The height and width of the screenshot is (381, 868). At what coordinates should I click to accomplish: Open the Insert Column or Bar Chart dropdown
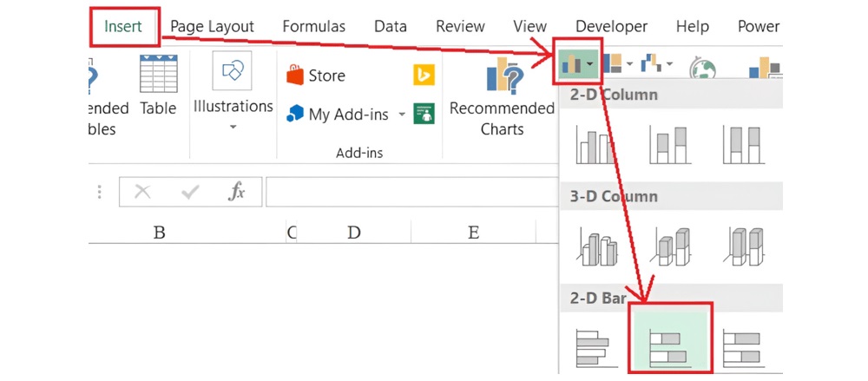click(577, 62)
